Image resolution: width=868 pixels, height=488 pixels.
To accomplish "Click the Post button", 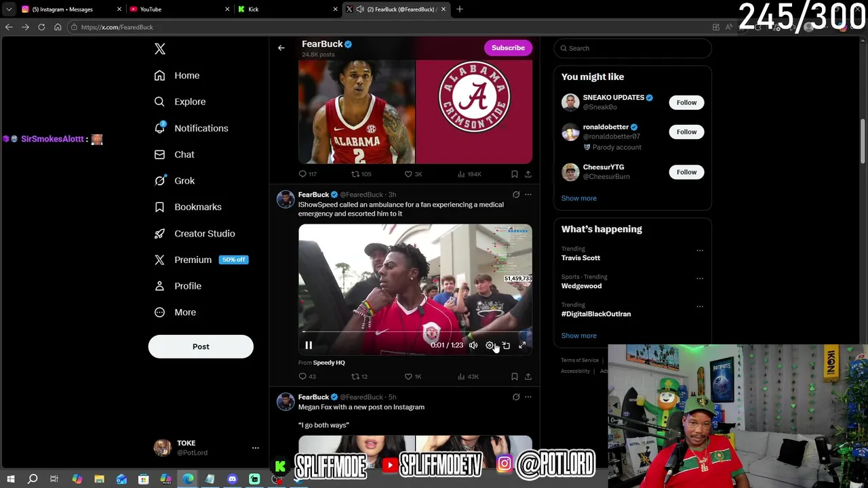I will [201, 346].
